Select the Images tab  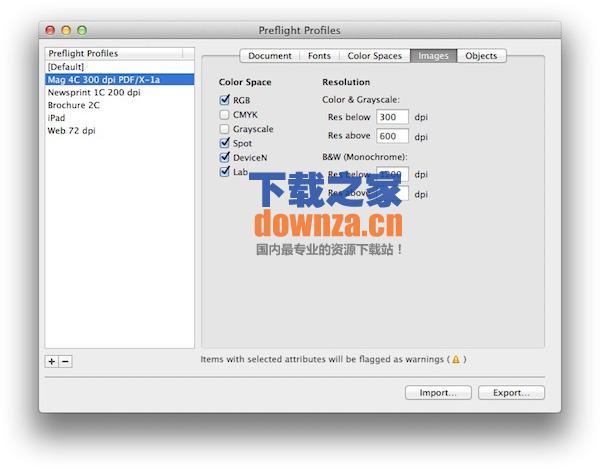pos(433,56)
